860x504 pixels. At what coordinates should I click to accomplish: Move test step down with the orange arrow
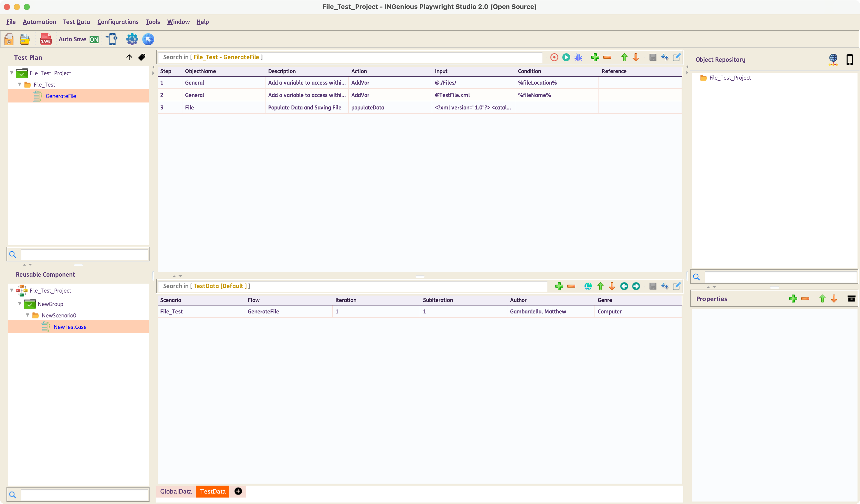tap(636, 57)
